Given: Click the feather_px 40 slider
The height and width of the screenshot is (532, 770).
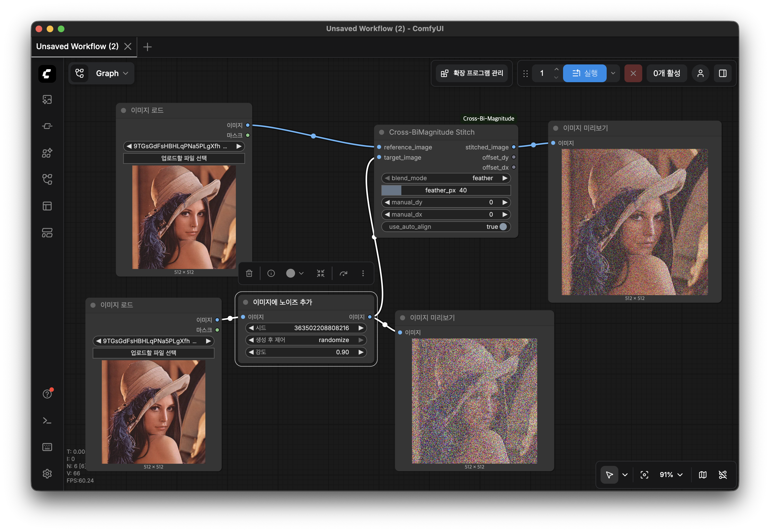Looking at the screenshot, I should pos(446,190).
